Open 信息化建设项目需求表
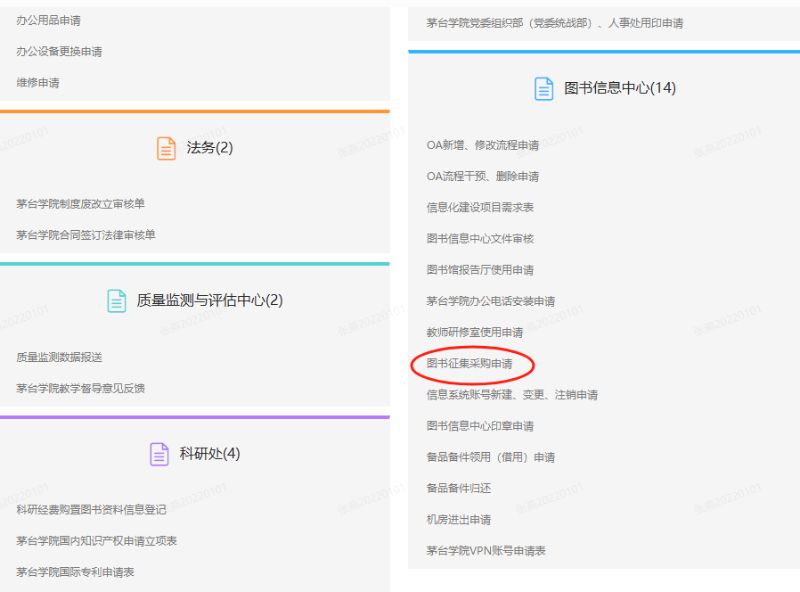This screenshot has width=800, height=592. pos(480,207)
